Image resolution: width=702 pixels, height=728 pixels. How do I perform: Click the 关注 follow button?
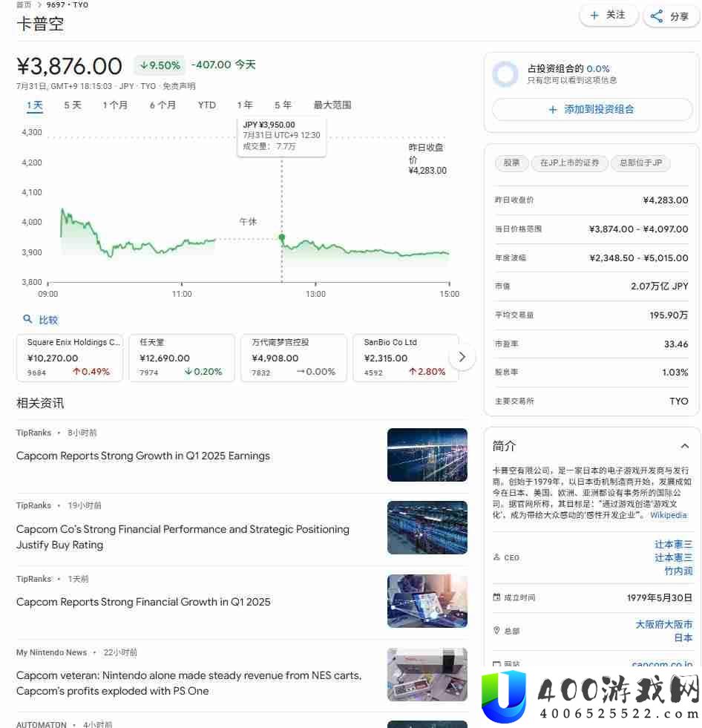608,16
